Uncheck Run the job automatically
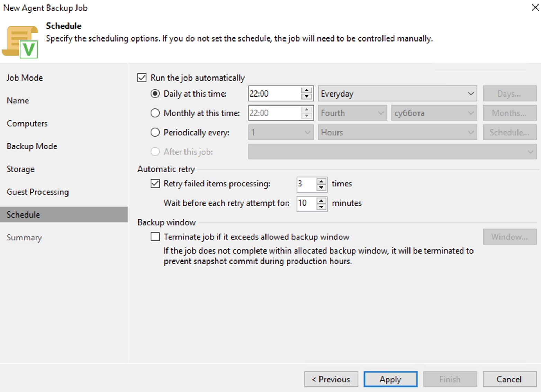 (142, 78)
